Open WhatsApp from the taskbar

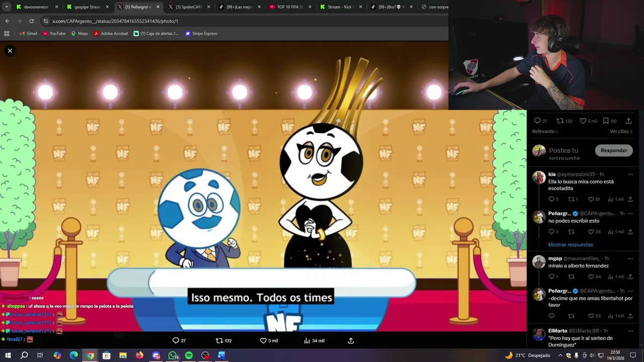173,355
